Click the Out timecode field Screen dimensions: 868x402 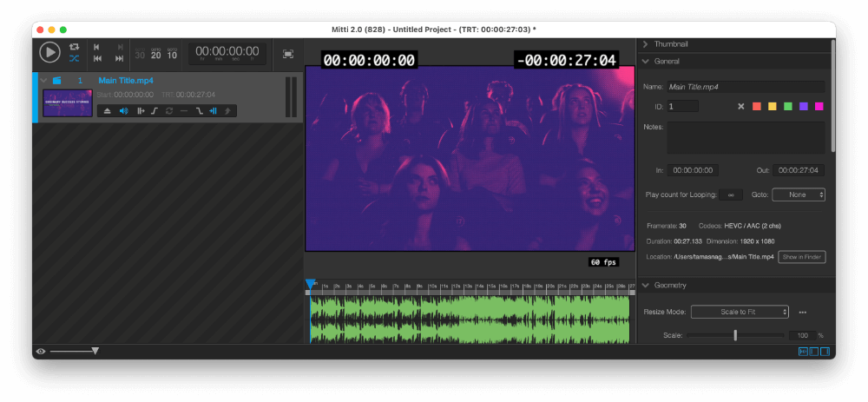click(x=799, y=170)
